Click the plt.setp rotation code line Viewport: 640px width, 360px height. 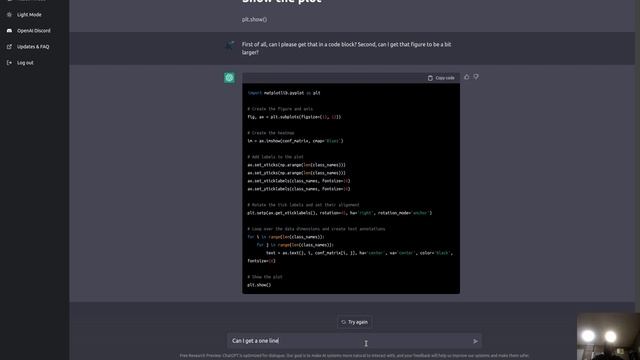(x=339, y=213)
